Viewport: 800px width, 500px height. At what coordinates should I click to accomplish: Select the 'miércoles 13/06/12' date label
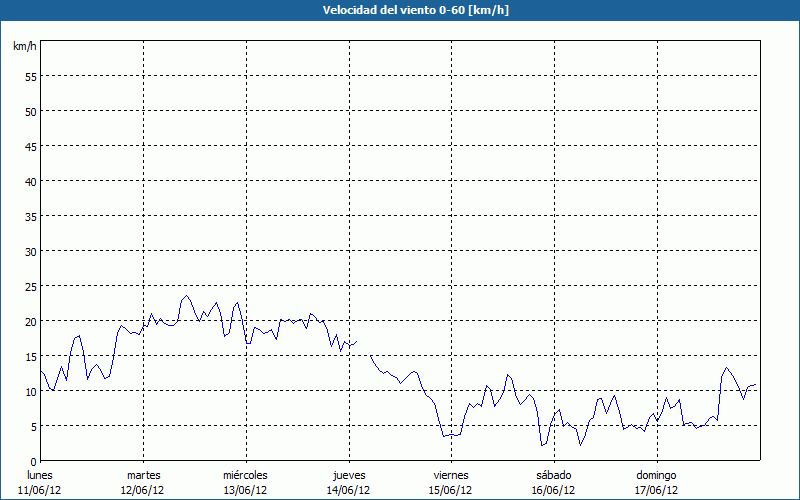[245, 482]
